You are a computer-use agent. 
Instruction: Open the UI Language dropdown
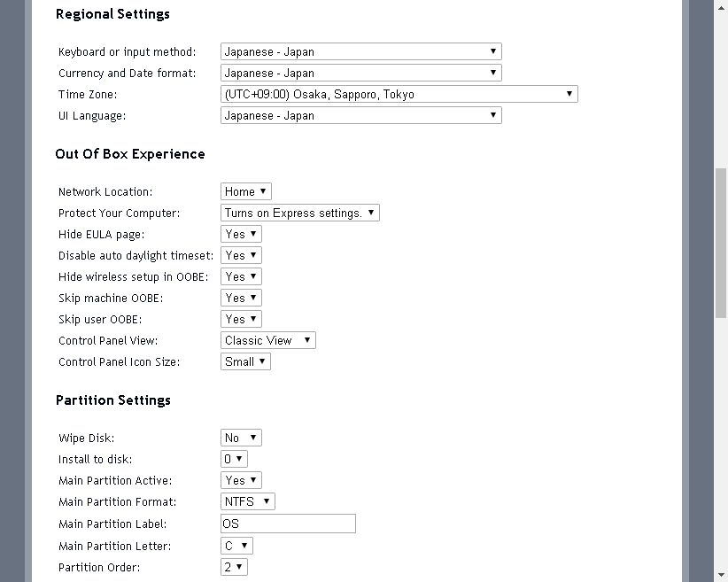tap(360, 116)
